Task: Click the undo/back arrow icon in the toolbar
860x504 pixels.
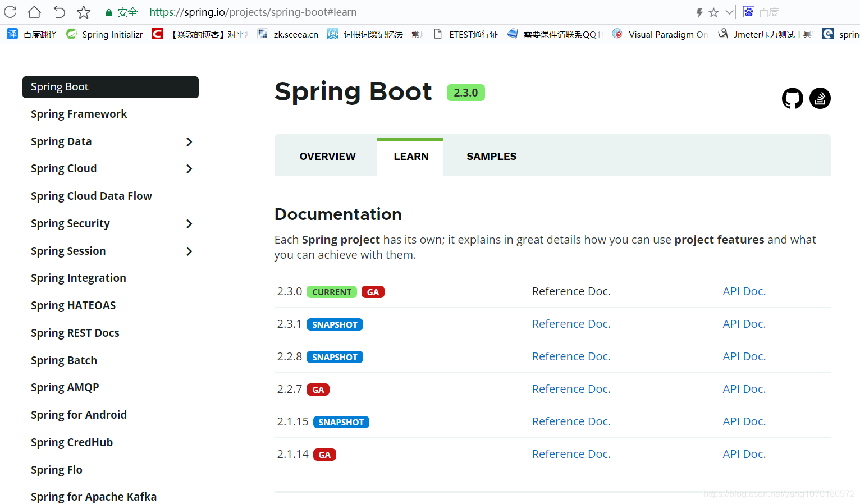Action: pyautogui.click(x=59, y=12)
